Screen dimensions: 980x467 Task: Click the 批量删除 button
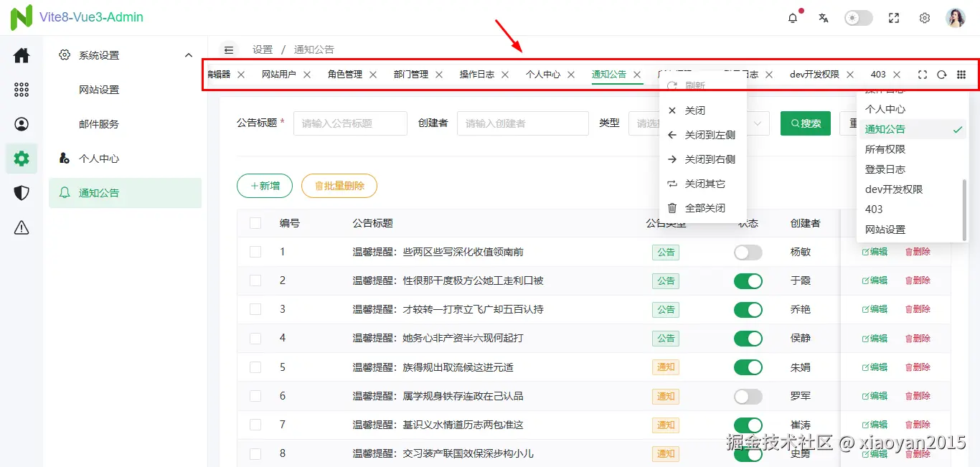click(339, 186)
